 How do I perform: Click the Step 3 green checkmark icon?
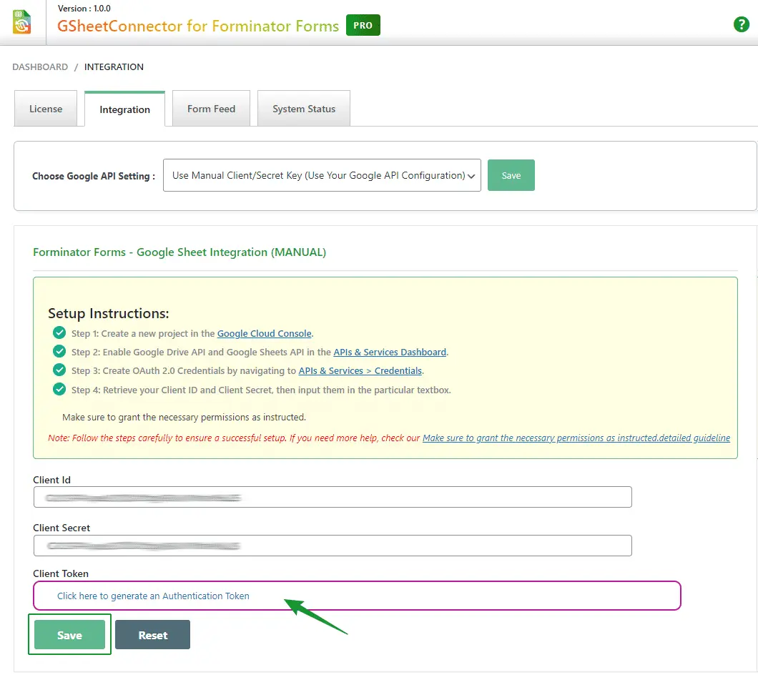59,370
